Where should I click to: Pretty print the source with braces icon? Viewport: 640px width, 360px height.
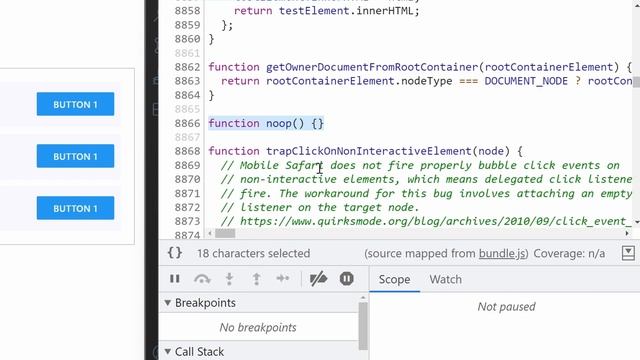175,253
